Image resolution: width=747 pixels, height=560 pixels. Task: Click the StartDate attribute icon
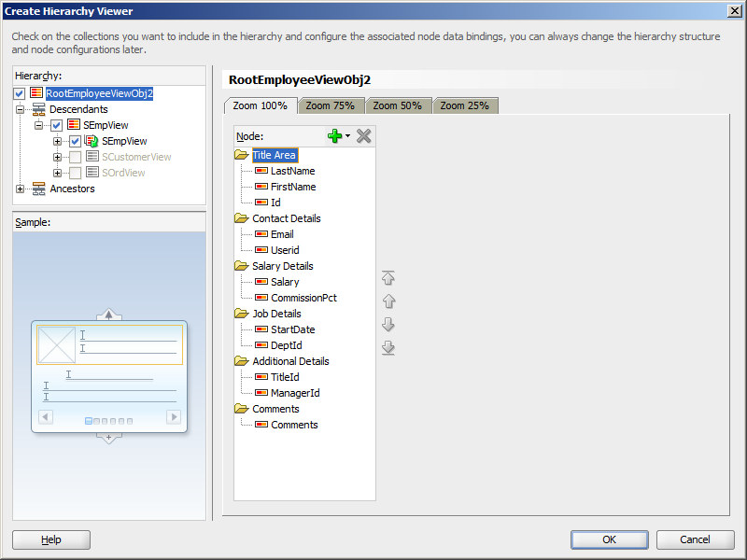pyautogui.click(x=261, y=329)
